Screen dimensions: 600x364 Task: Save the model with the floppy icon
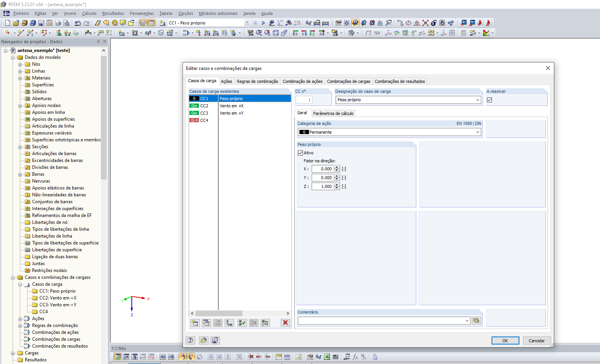[x=41, y=23]
